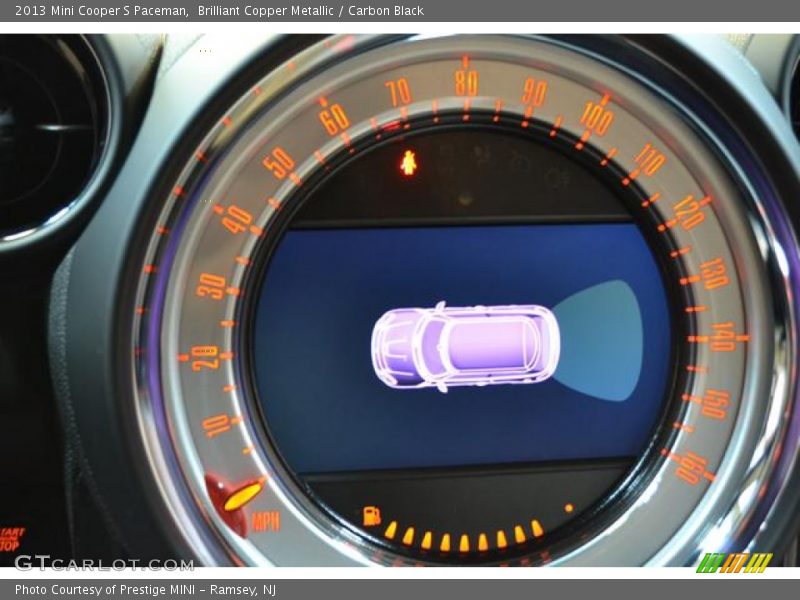
Task: Click the striped color logo at bottom right
Action: tap(734, 563)
